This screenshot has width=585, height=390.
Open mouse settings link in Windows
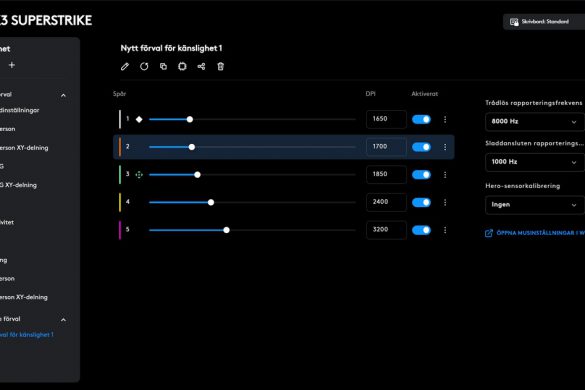coord(535,233)
